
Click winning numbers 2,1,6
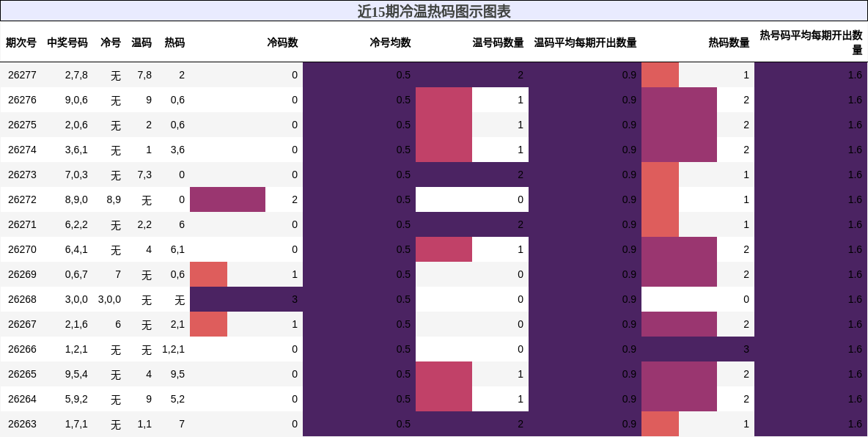pyautogui.click(x=76, y=324)
